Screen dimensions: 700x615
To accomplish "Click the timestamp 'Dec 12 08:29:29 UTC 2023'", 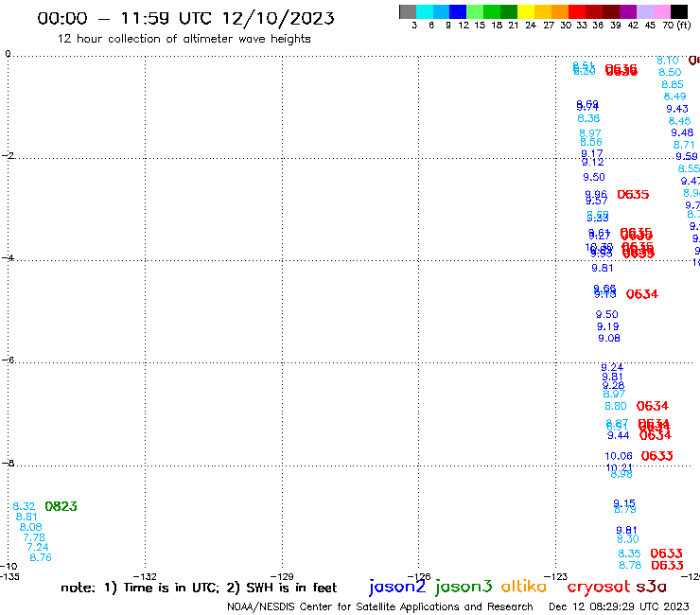I will (x=619, y=606).
